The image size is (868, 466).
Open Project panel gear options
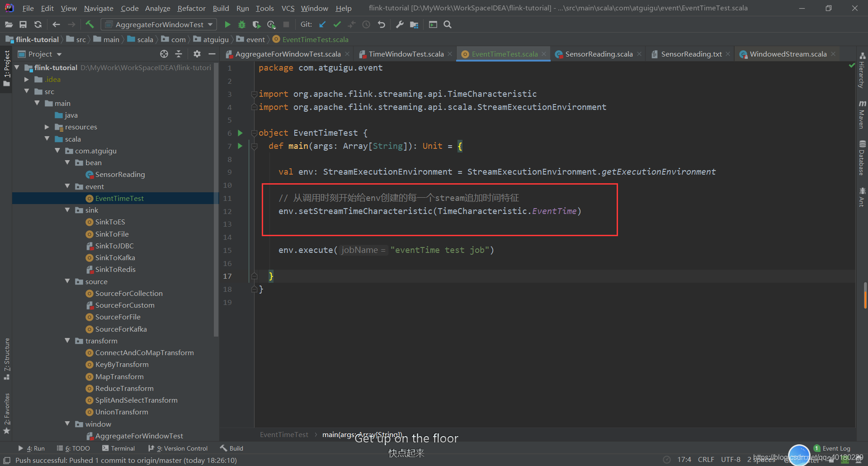[197, 54]
